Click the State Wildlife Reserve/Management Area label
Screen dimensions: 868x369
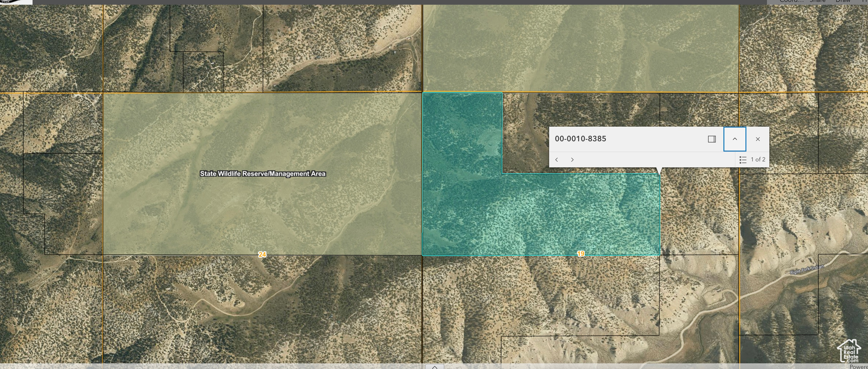263,174
